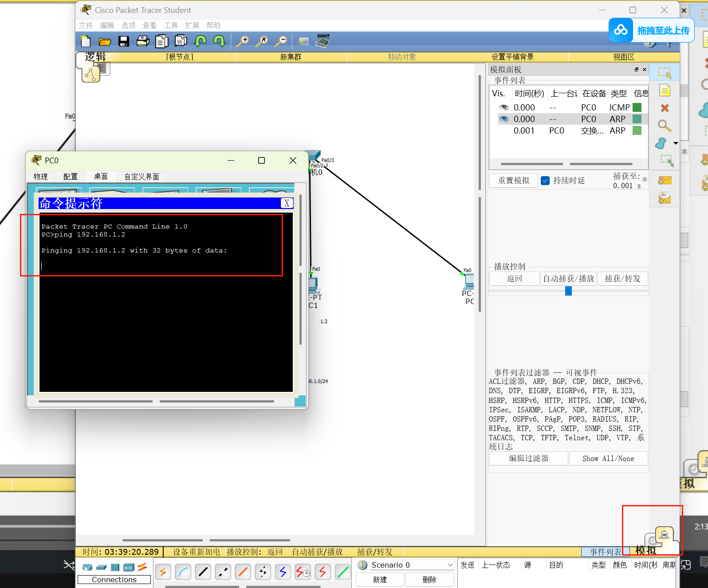Start 自动捕获/播放 in simulation panel
Image resolution: width=708 pixels, height=588 pixels.
coord(569,279)
